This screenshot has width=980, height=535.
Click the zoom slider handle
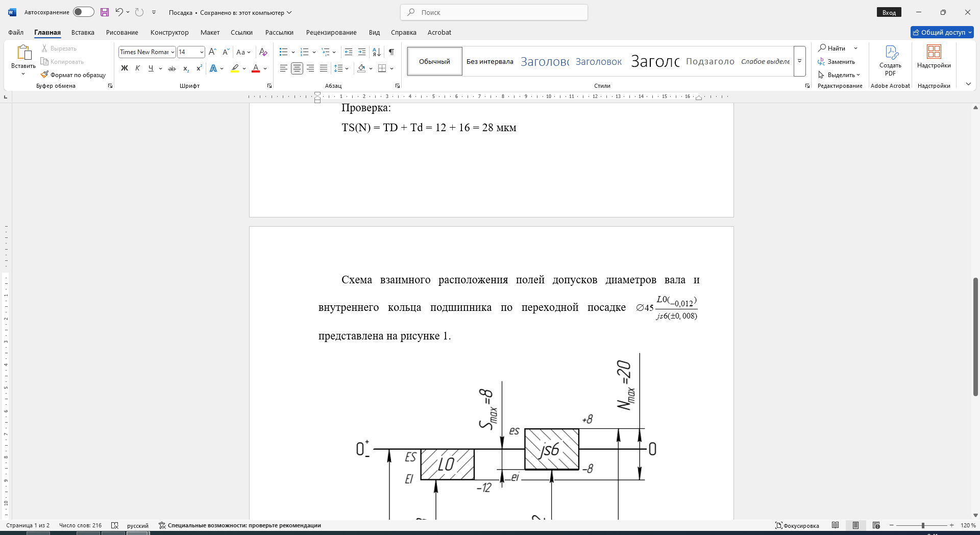click(923, 525)
